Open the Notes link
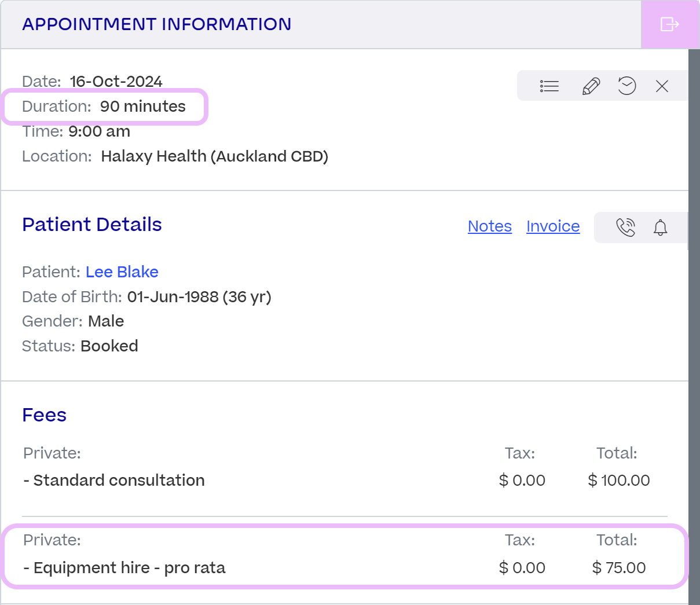 490,226
